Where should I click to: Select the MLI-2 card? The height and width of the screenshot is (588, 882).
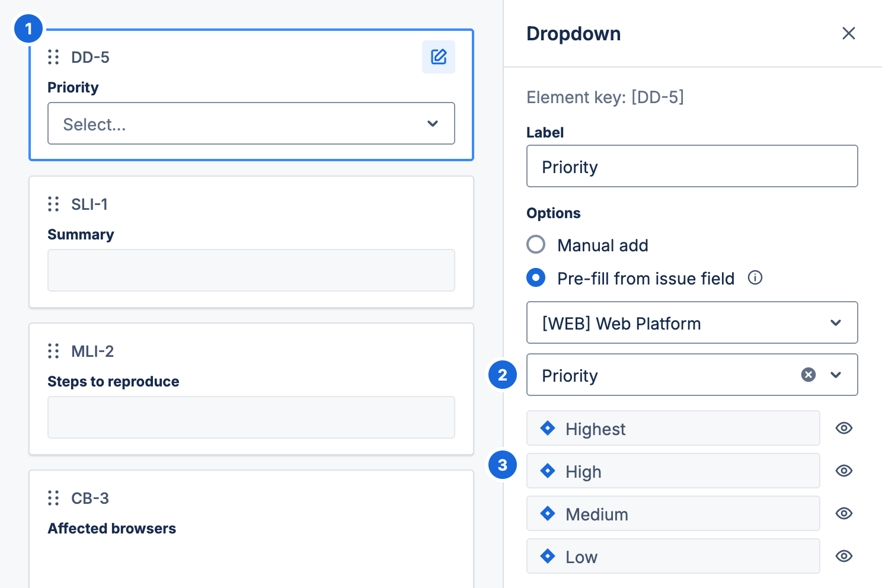click(251, 389)
